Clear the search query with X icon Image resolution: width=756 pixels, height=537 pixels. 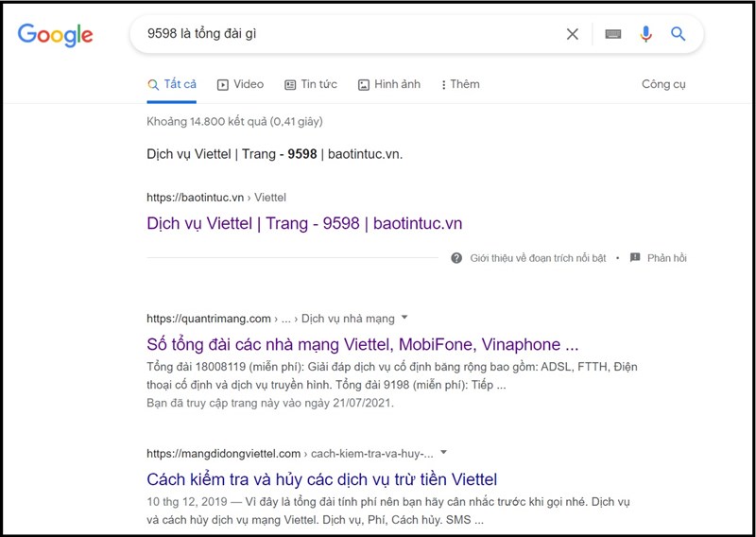(x=573, y=34)
